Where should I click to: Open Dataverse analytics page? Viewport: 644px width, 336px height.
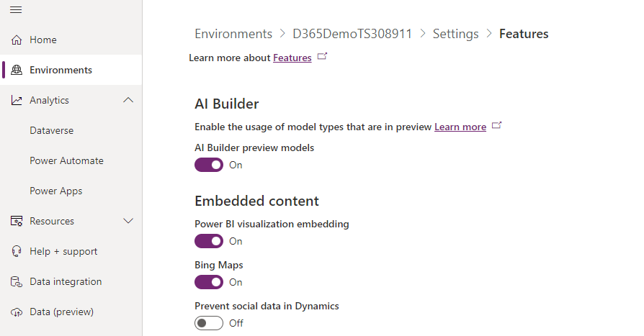coord(52,130)
